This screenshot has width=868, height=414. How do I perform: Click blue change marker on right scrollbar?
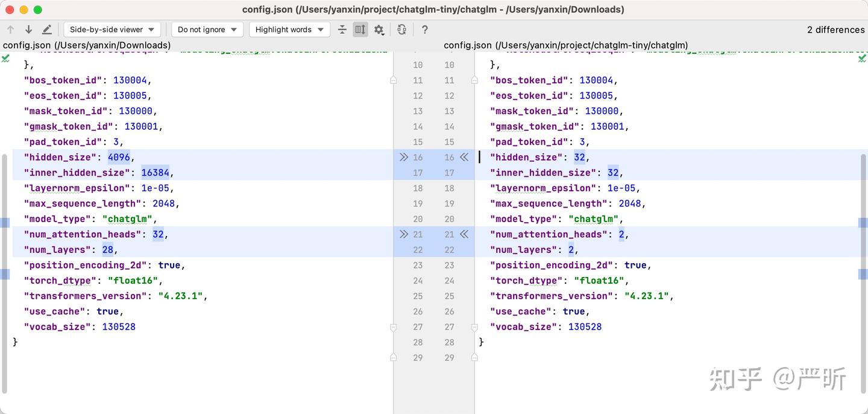[x=863, y=223]
